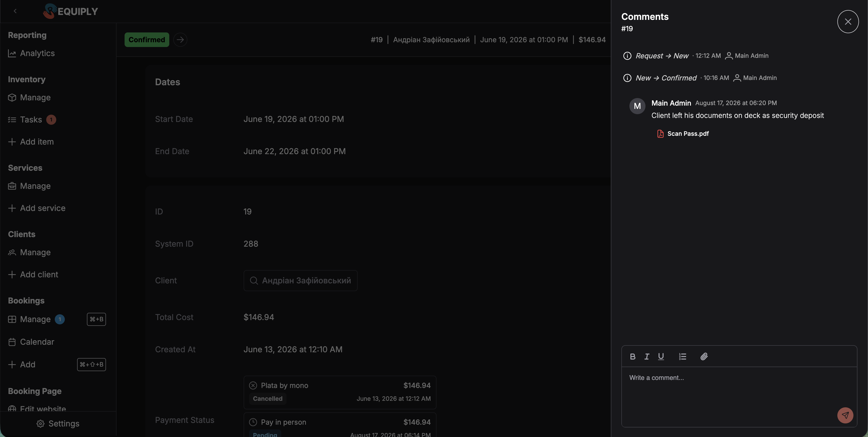The image size is (868, 437).
Task: Insert numbered list in comment editor
Action: point(682,356)
